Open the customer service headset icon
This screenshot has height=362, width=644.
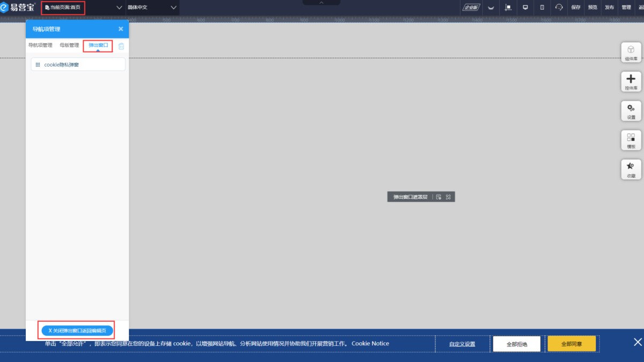coord(559,8)
